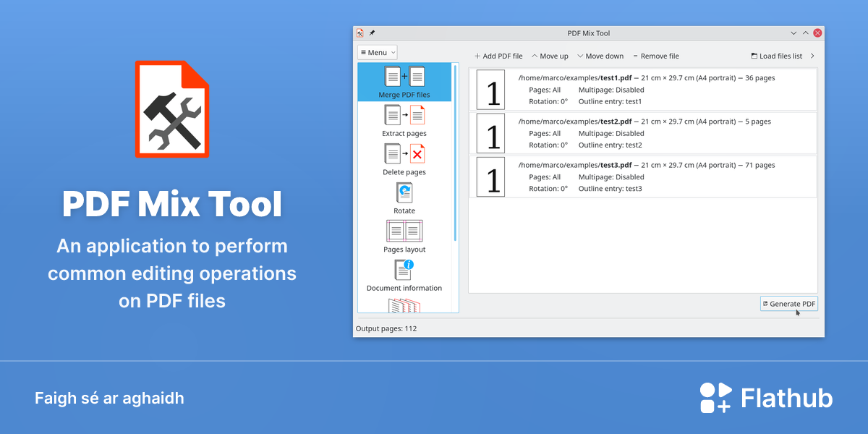Select the test3.pdf page thumbnail

491,176
